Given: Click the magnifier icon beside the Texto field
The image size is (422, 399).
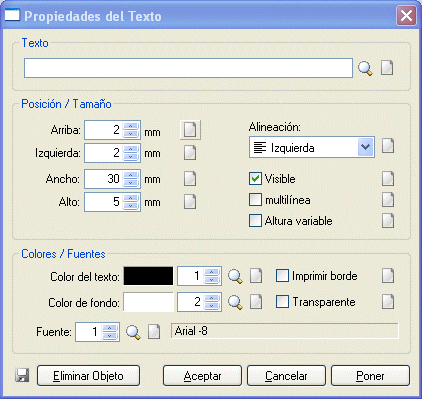Looking at the screenshot, I should point(365,68).
